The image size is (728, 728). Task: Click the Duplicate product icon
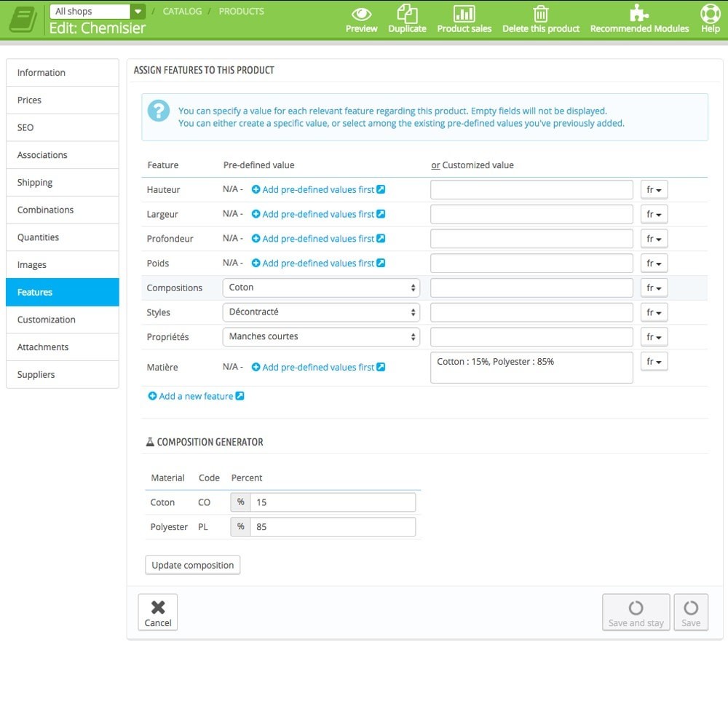tap(407, 13)
